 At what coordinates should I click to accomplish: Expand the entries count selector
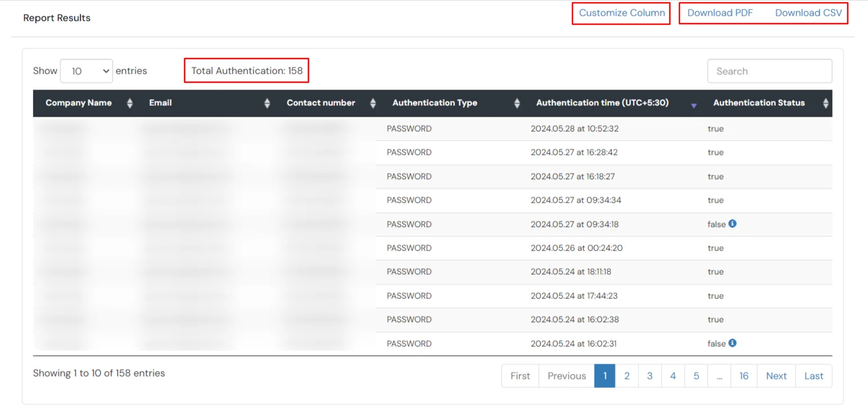click(86, 71)
